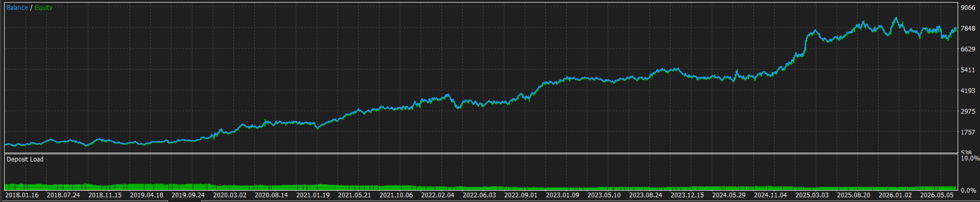Click the 7848 value on the balance scale
The width and height of the screenshot is (980, 202).
pyautogui.click(x=968, y=29)
